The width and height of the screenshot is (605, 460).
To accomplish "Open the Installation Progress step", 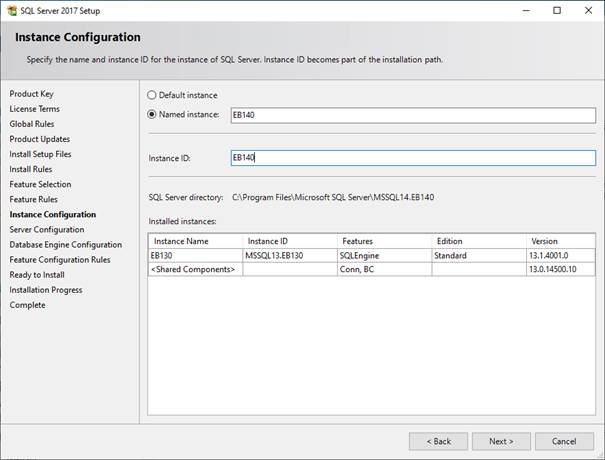I will [46, 289].
